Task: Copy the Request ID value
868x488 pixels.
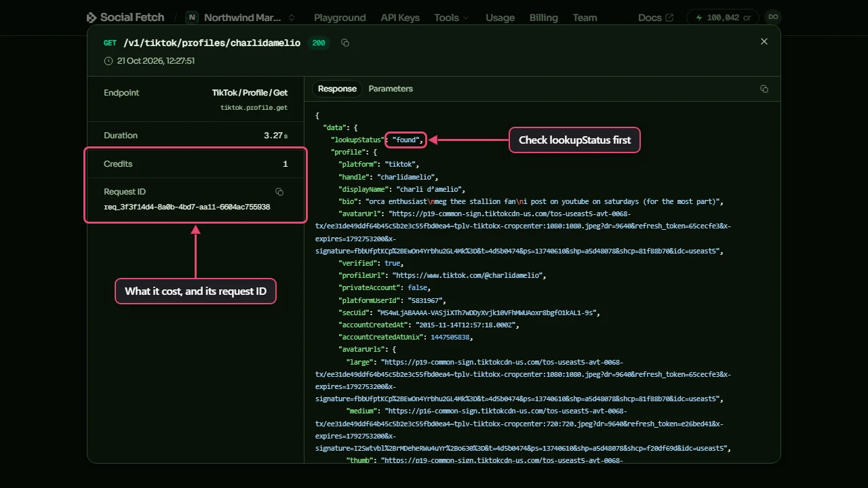Action: [279, 192]
